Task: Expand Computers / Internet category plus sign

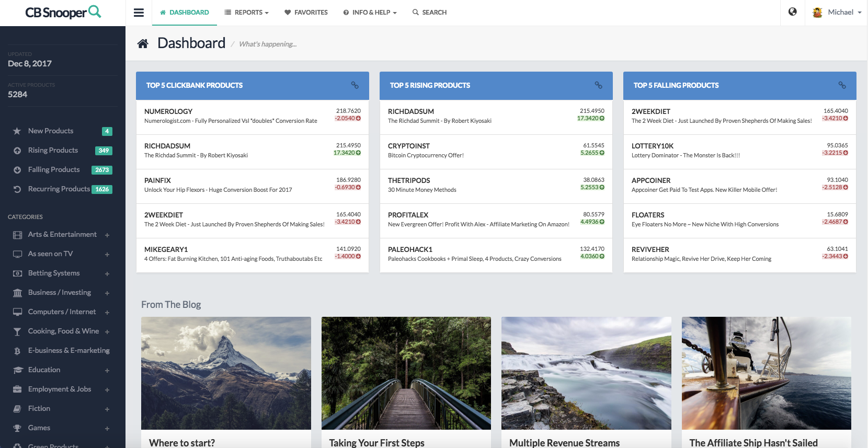Action: [107, 313]
